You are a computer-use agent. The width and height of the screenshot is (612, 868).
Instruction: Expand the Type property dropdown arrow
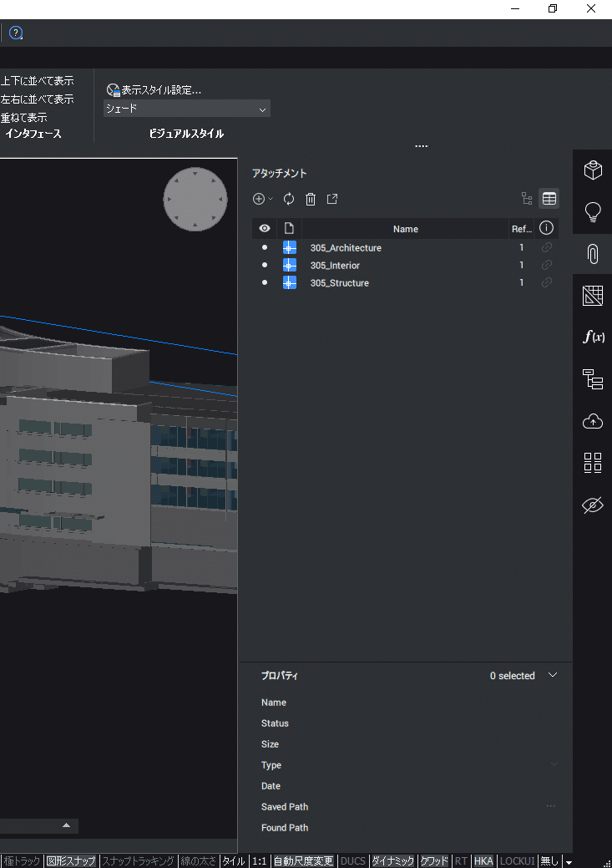point(554,764)
